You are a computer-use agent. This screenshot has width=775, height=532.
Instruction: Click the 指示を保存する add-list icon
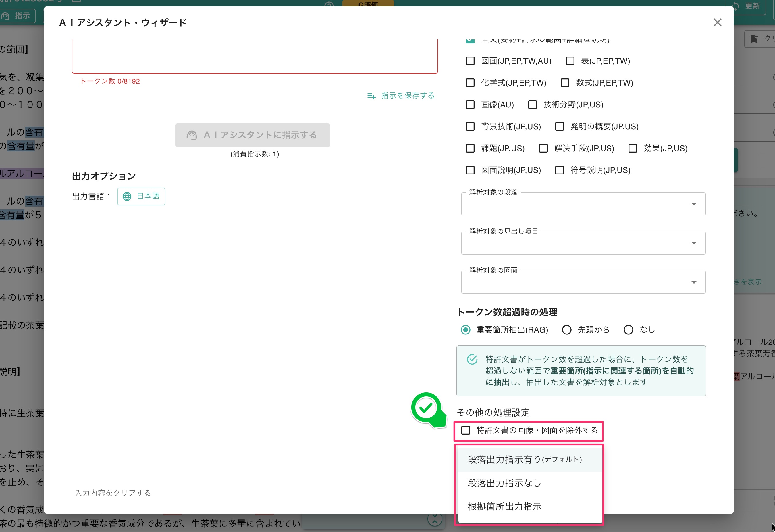point(371,96)
